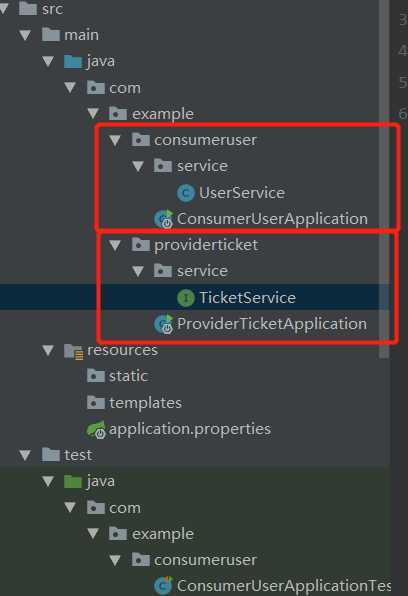Click the ConsumerUserApplicationTests class icon

(x=164, y=586)
